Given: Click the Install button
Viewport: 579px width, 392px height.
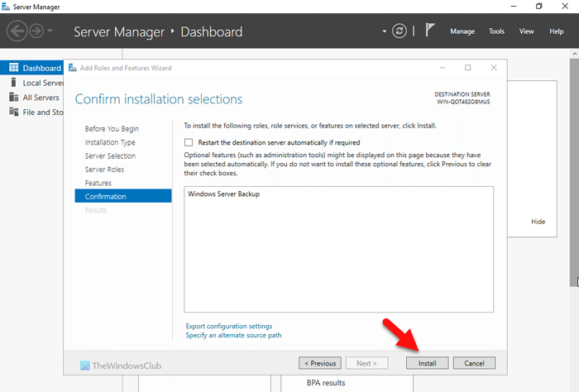Looking at the screenshot, I should pos(428,363).
